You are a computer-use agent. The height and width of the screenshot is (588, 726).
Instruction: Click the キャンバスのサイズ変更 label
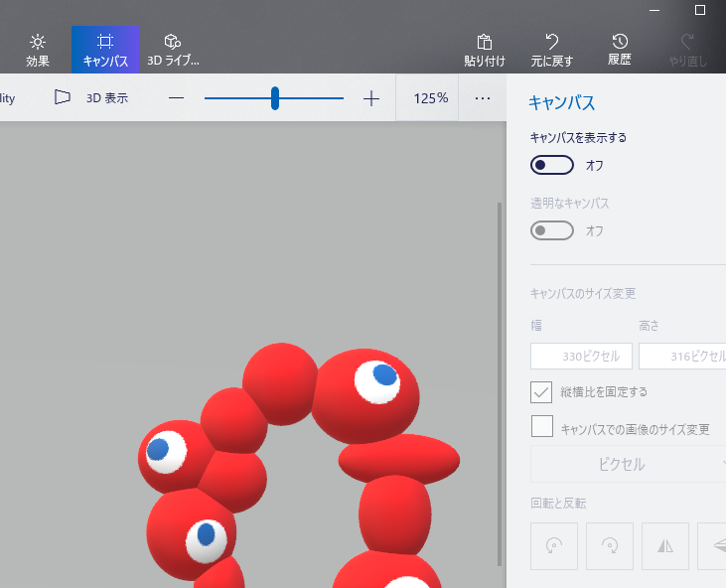click(582, 294)
